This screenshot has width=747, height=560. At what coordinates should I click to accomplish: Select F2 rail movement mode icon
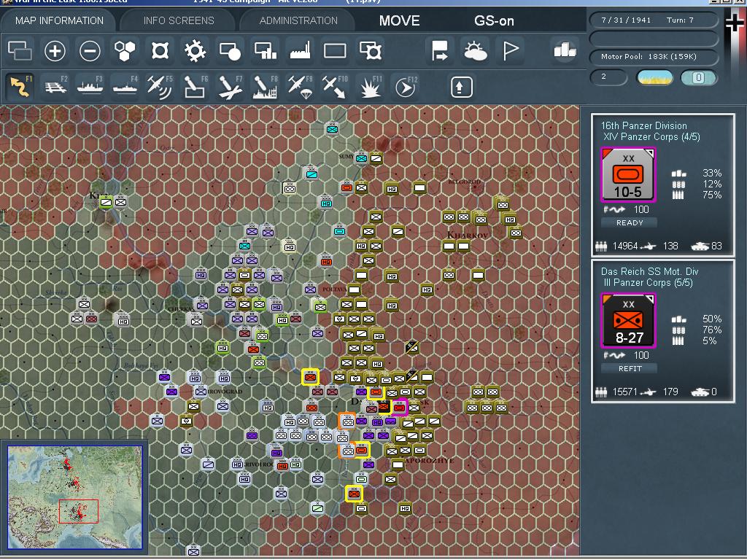pos(55,86)
